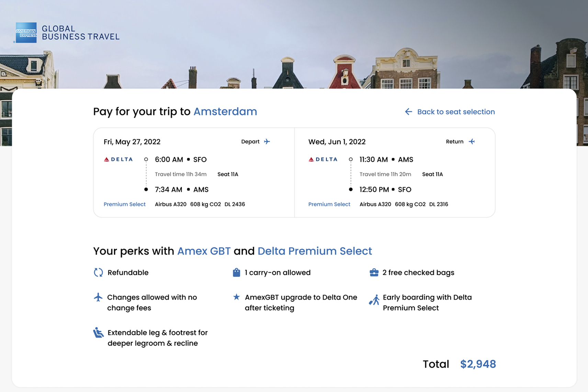588x392 pixels.
Task: Click the 2 free checked bags perk
Action: 418,273
